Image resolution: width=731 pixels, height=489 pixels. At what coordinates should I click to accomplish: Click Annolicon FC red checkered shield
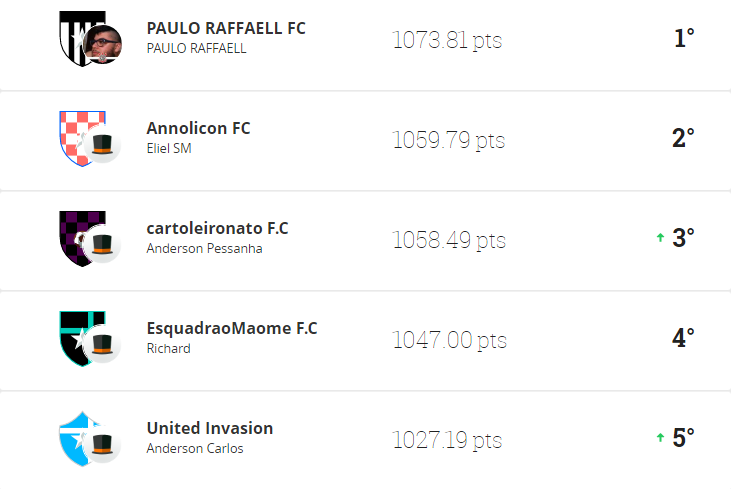[x=75, y=136]
